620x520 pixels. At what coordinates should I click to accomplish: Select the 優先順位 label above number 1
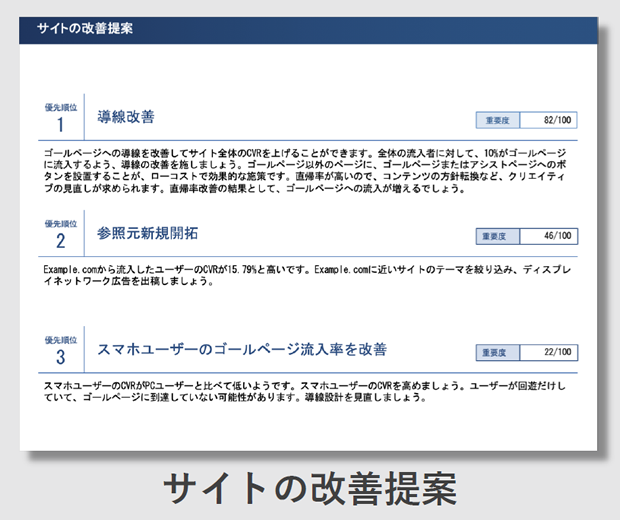[x=60, y=105]
